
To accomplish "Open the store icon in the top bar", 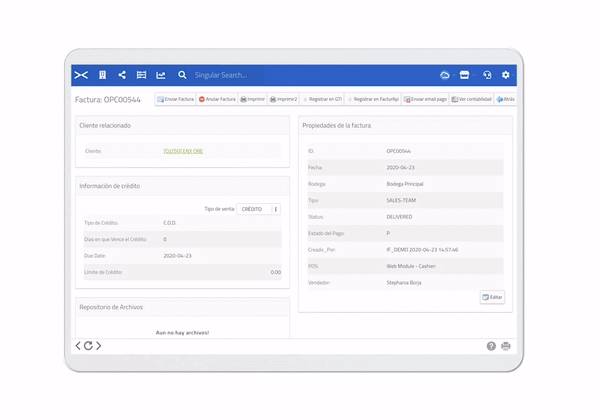I will coord(465,75).
